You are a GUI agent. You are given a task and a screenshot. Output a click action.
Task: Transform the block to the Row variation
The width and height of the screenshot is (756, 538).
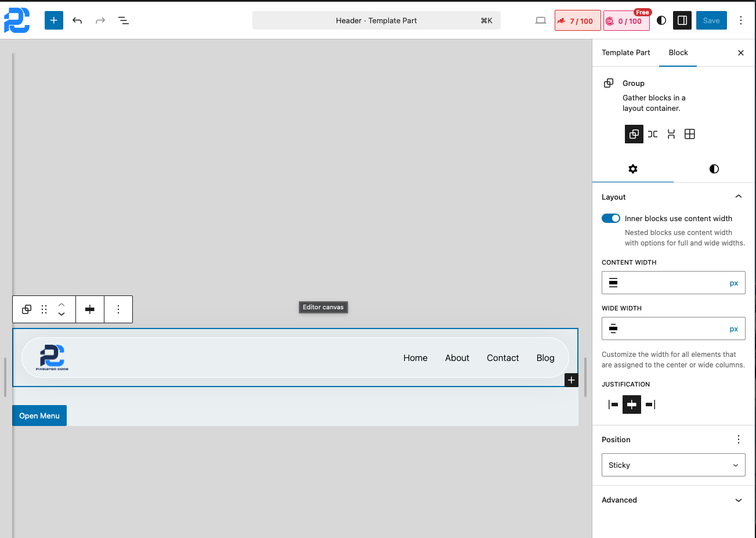(x=653, y=134)
